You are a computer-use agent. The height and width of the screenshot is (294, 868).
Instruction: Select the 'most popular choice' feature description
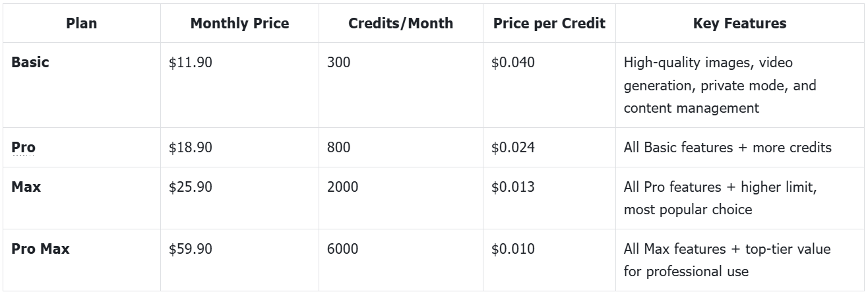[679, 208]
